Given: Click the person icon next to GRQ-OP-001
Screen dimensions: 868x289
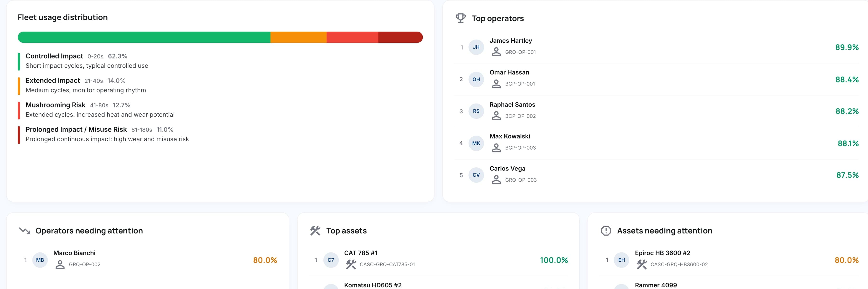Looking at the screenshot, I should (x=496, y=52).
